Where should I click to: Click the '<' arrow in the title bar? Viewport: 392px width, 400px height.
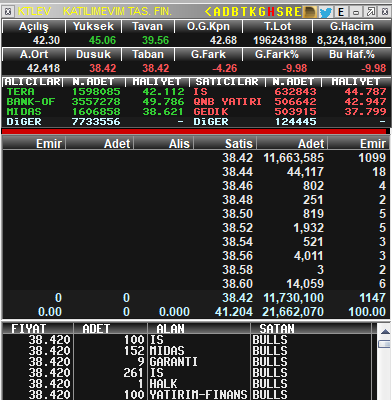click(208, 12)
